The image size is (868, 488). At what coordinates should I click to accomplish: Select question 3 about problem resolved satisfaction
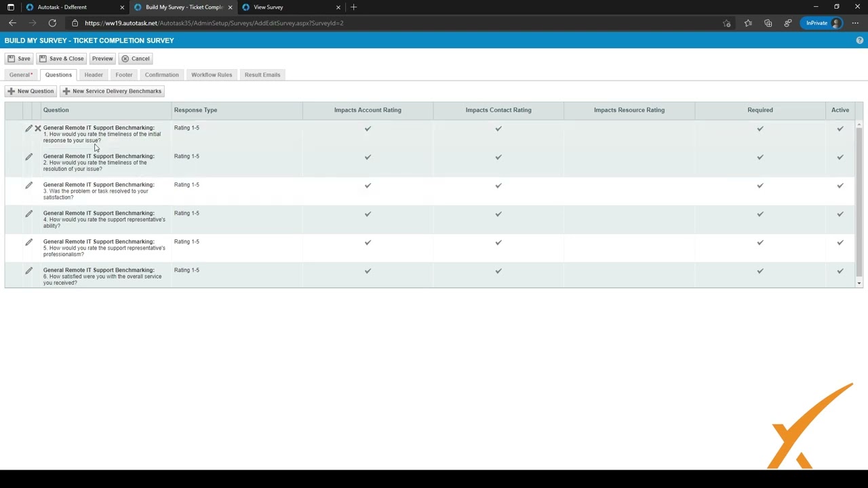[98, 191]
